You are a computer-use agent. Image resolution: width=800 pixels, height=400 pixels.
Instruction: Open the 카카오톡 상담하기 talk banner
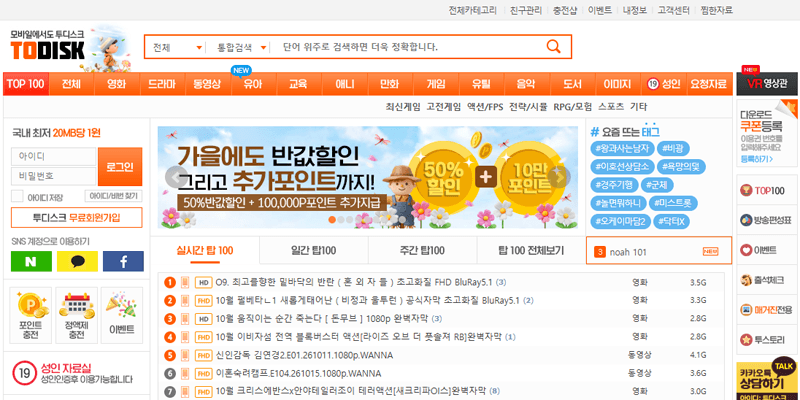pos(767,379)
